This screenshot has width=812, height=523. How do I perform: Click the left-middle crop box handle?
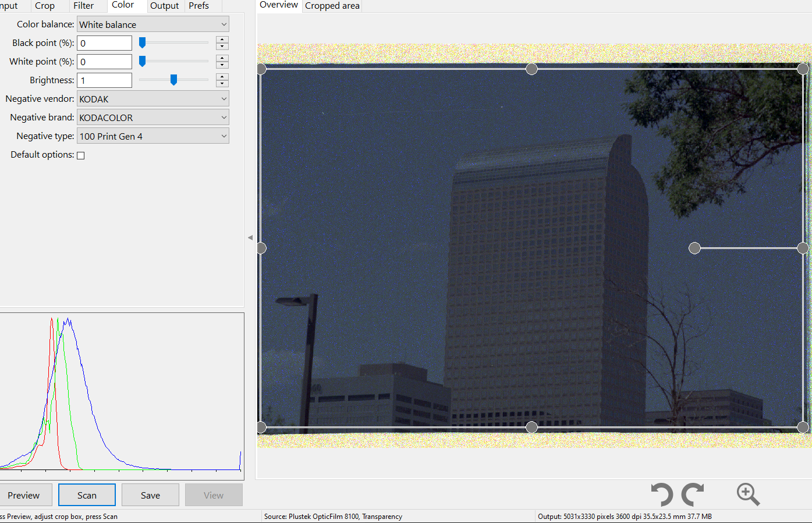[261, 248]
